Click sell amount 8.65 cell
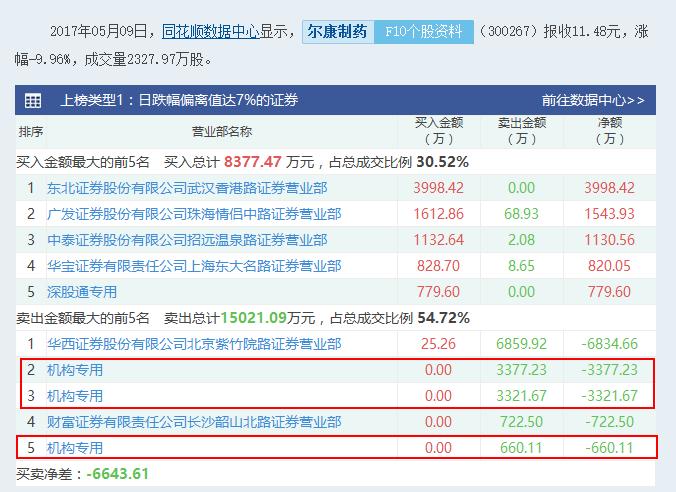Image resolution: width=676 pixels, height=492 pixels. (521, 266)
